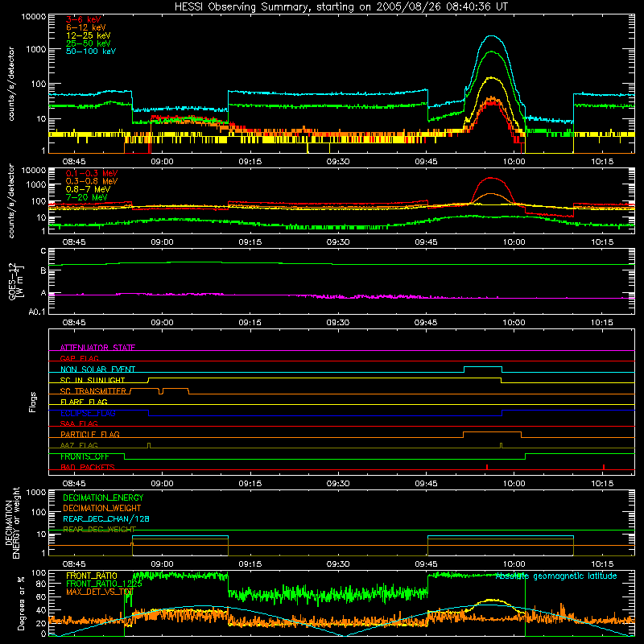Image resolution: width=644 pixels, height=644 pixels.
Task: Select the DECIMATION_WEIGHT legend label
Action: tap(102, 508)
